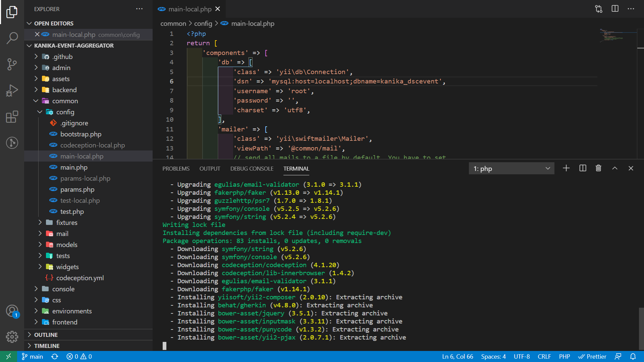Click Ln 6, Col 66 cursor position
Viewport: 644px width, 362px height.
pos(458,357)
